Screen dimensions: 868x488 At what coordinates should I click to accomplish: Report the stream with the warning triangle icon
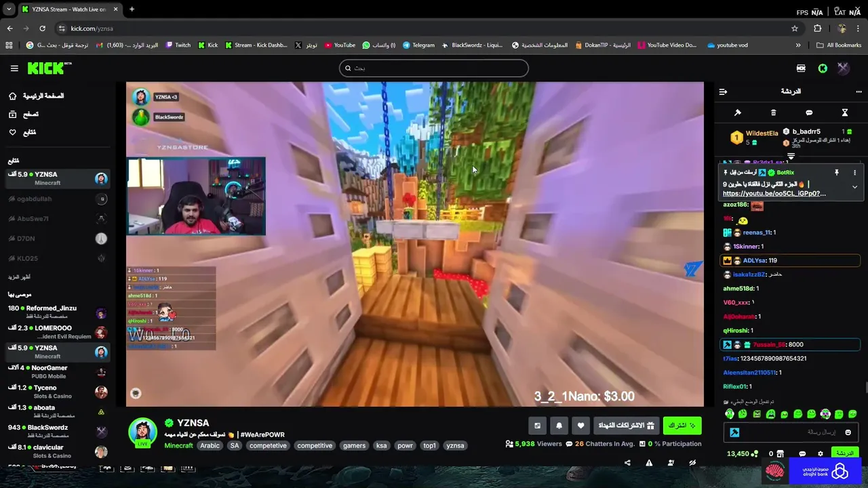point(649,463)
